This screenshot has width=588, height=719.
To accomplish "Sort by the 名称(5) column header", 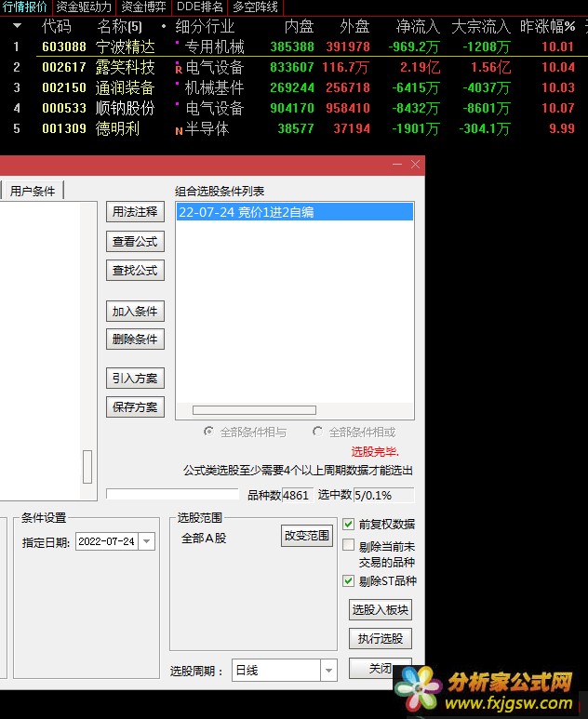I will click(x=119, y=27).
